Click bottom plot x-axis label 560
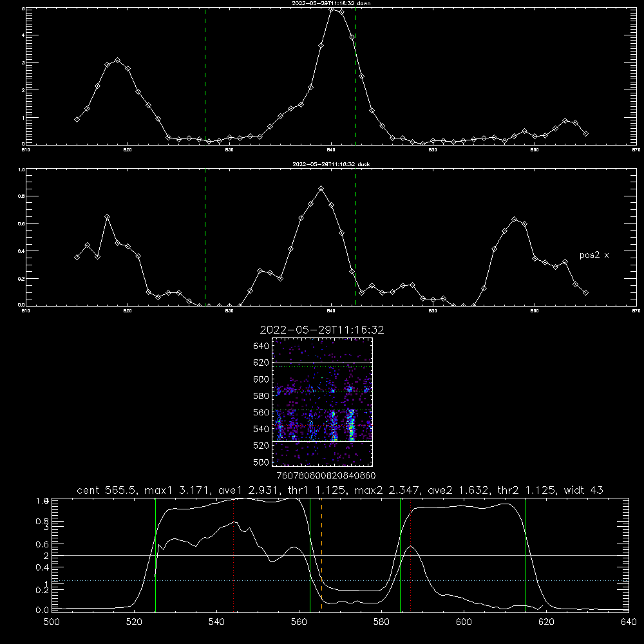This screenshot has height=644, width=644. [x=299, y=622]
